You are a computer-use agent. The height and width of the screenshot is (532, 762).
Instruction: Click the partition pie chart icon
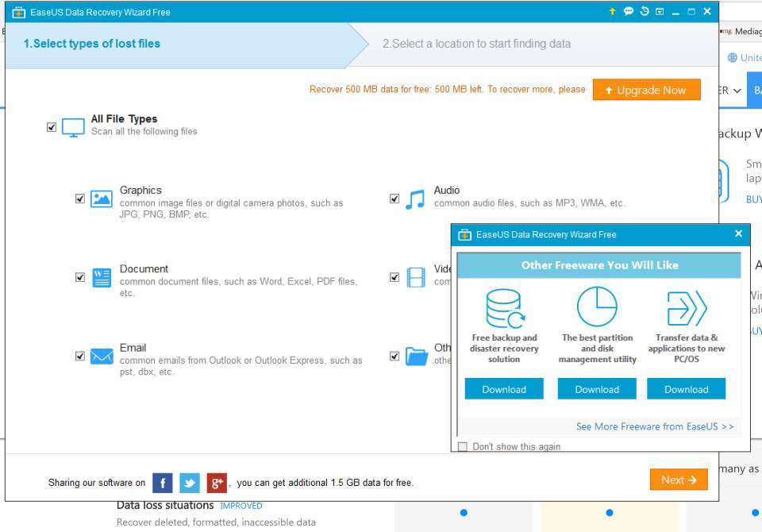coord(597,306)
